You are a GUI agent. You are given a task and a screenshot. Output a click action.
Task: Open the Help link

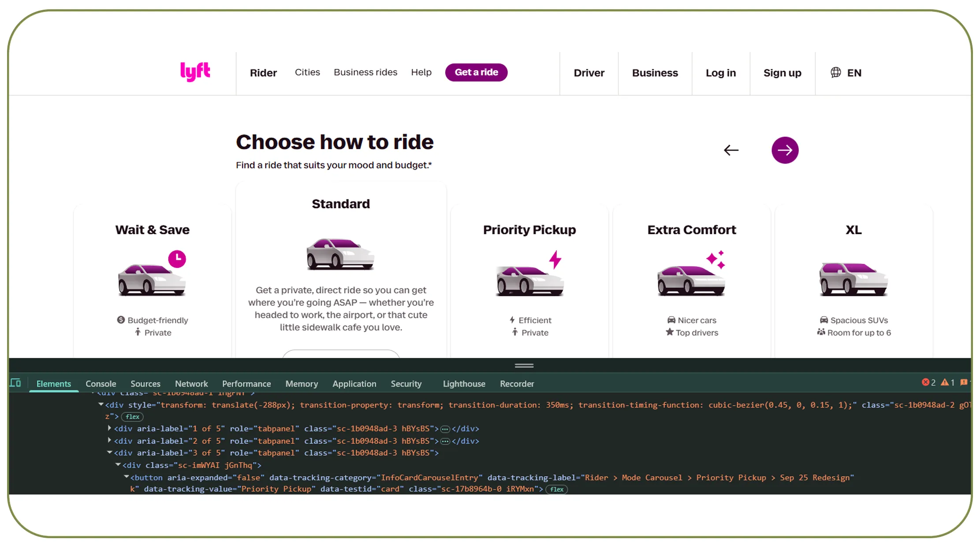(421, 72)
